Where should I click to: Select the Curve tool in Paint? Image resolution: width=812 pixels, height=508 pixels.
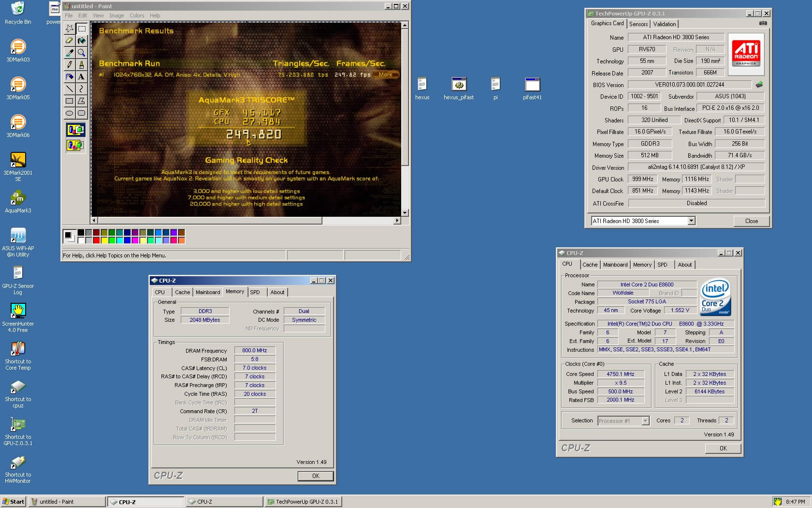(82, 89)
